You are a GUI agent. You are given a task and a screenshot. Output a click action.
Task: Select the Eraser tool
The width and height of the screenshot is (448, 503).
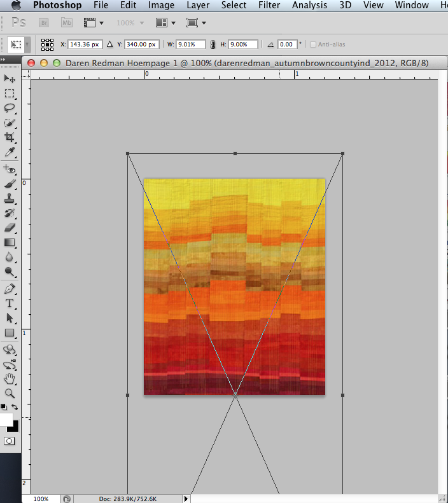tap(10, 228)
